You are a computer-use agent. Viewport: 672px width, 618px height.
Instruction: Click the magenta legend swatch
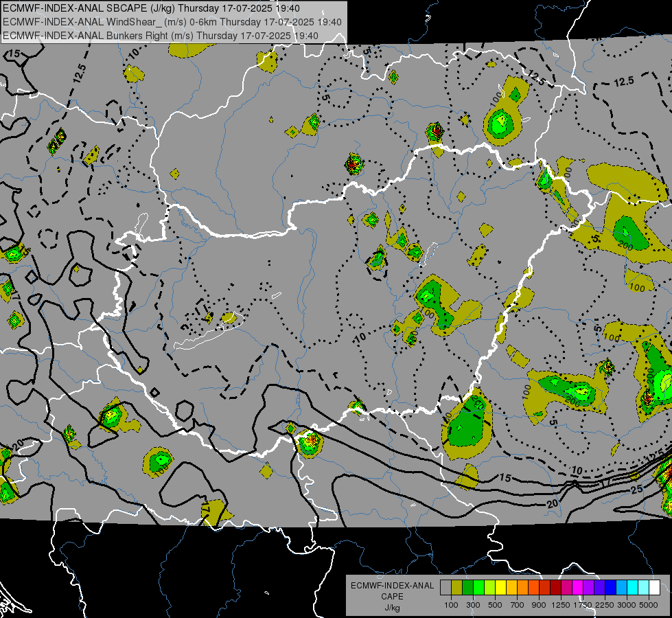[578, 588]
